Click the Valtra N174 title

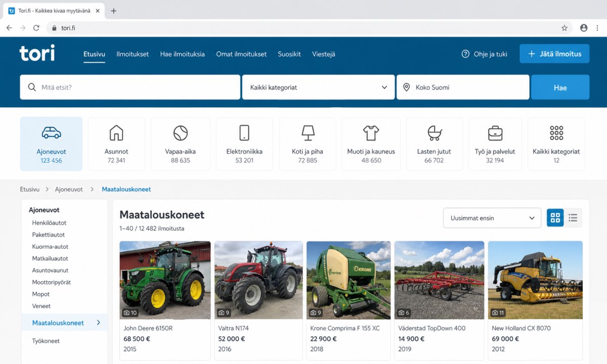coord(234,328)
